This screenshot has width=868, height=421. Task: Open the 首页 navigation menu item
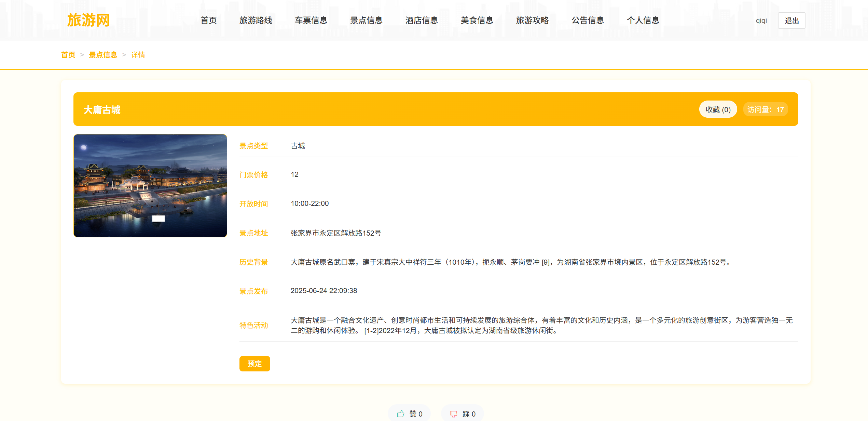(x=208, y=21)
